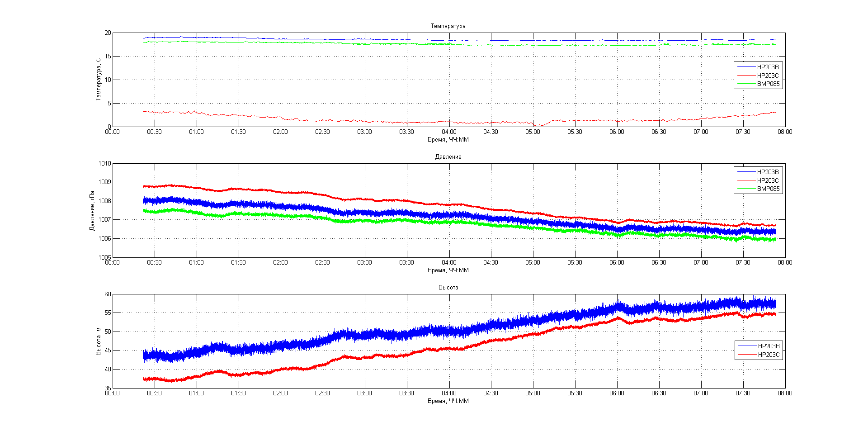Click the 20 tick on temperature axis

click(108, 33)
